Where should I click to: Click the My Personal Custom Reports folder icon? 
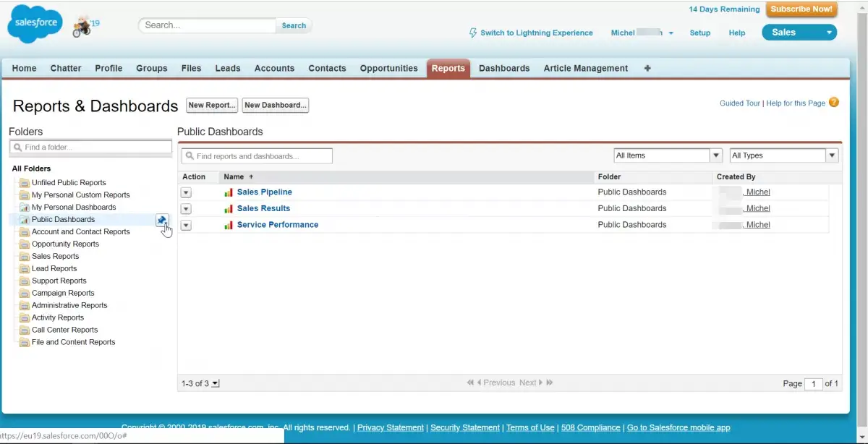tap(25, 195)
